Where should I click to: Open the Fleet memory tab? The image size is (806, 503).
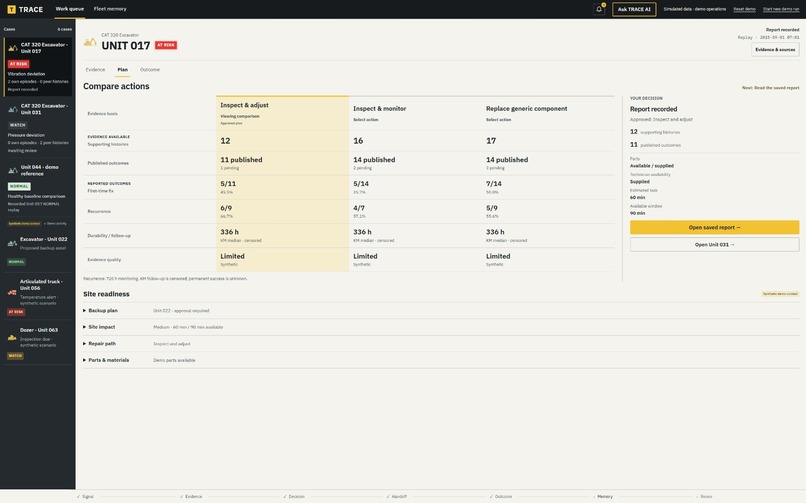(110, 9)
